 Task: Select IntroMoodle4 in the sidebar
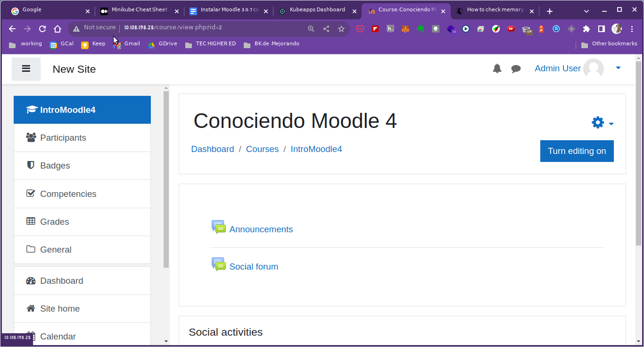click(82, 110)
